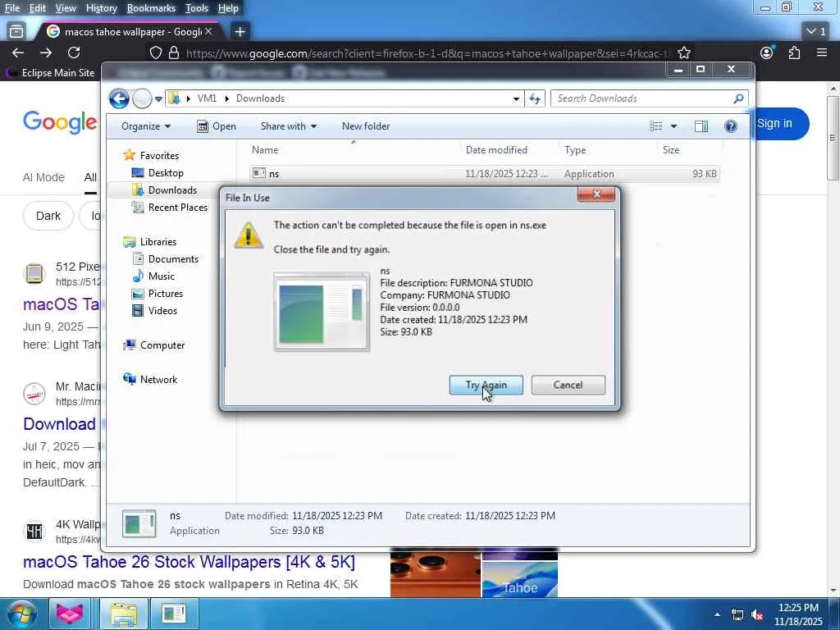Open the Explorer recent pages dropdown arrow

pos(158,98)
